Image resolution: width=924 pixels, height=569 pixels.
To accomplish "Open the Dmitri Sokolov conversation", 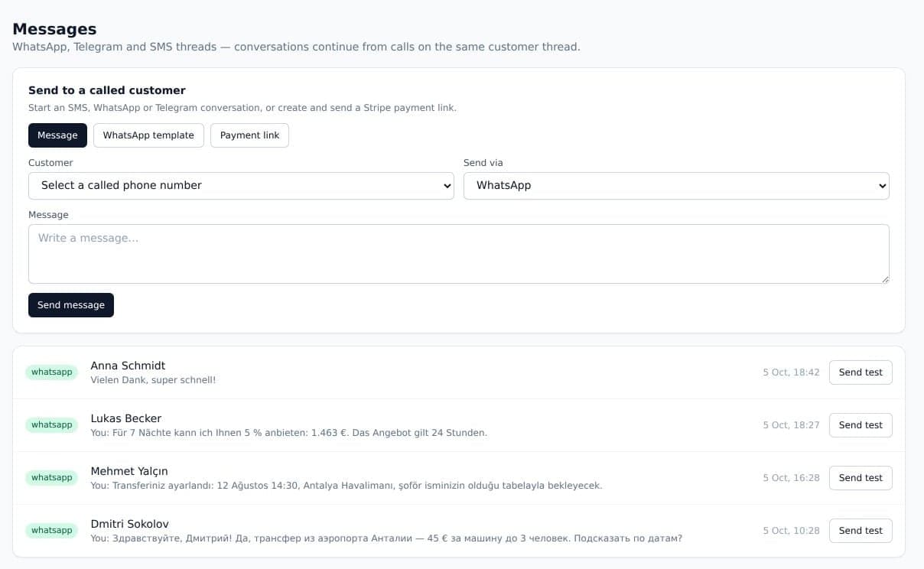I will (x=459, y=531).
